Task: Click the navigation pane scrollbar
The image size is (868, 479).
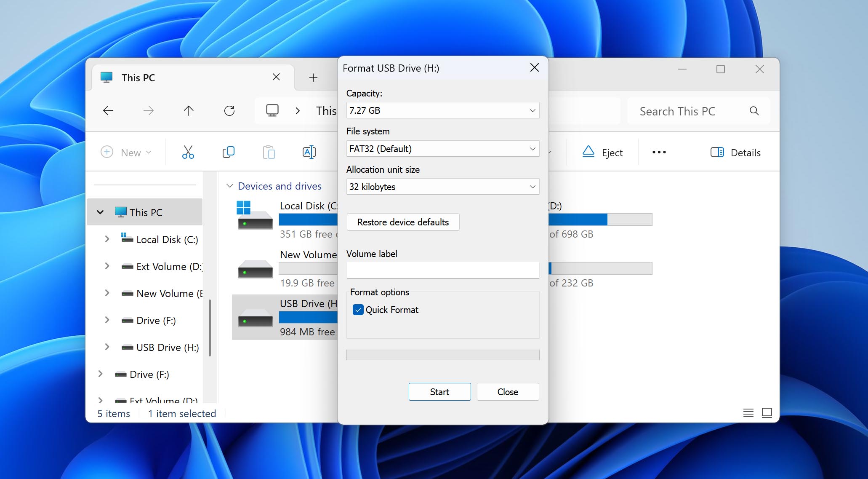Action: tap(210, 328)
